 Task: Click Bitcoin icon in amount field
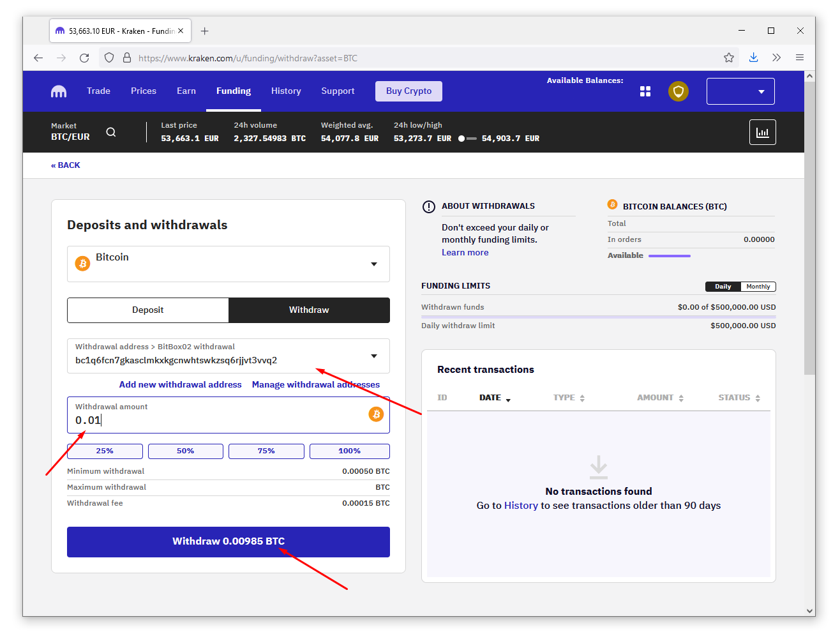(x=377, y=414)
